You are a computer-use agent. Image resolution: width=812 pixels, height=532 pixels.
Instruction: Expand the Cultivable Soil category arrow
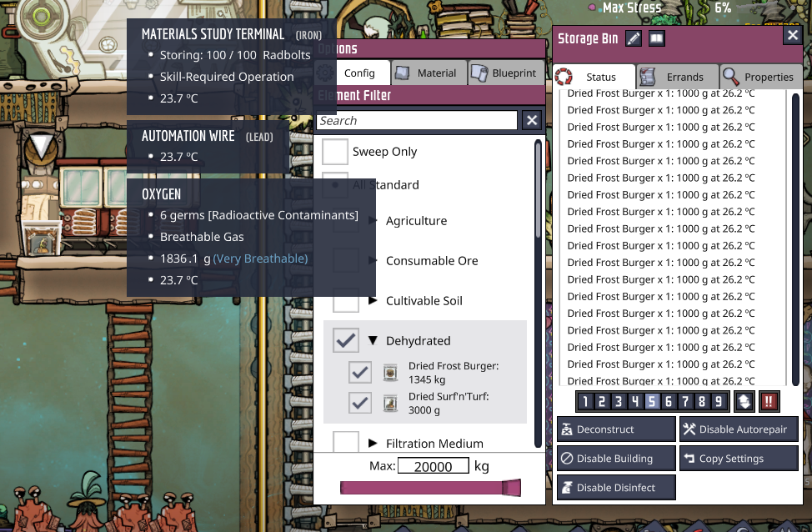click(x=373, y=300)
